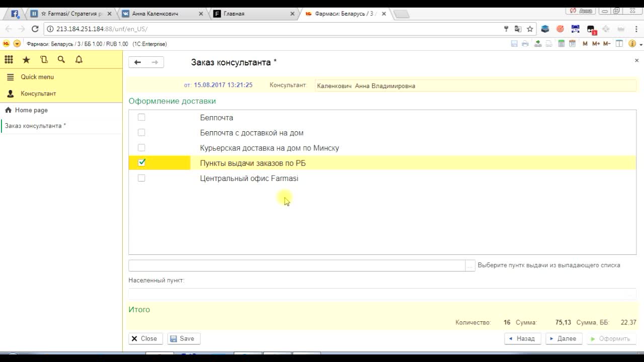Open the Favorites star in the yellow panel
644x362 pixels.
[x=26, y=60]
